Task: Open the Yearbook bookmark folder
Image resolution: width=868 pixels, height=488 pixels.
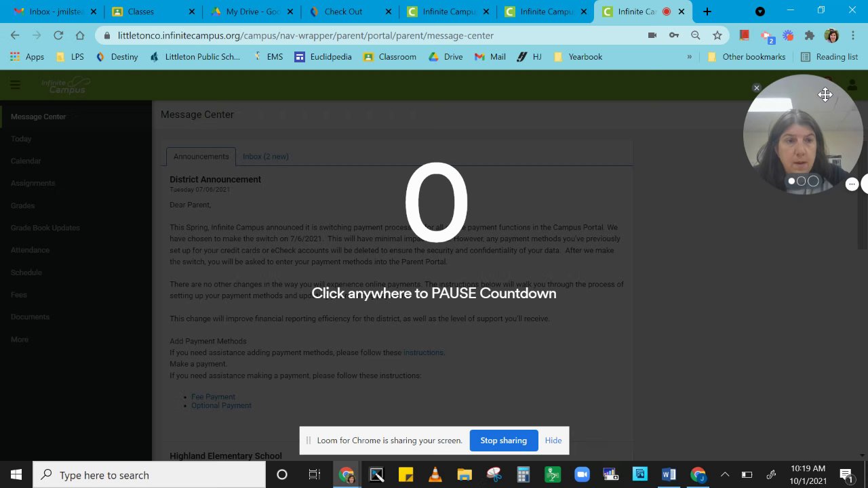Action: click(x=578, y=57)
